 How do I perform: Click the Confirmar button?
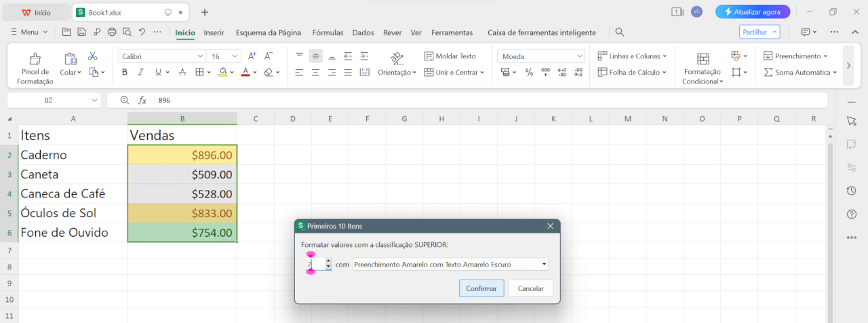click(x=481, y=288)
